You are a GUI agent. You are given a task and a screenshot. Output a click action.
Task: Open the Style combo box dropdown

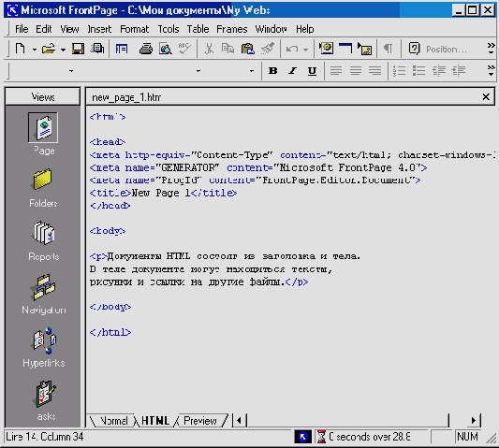tap(71, 71)
